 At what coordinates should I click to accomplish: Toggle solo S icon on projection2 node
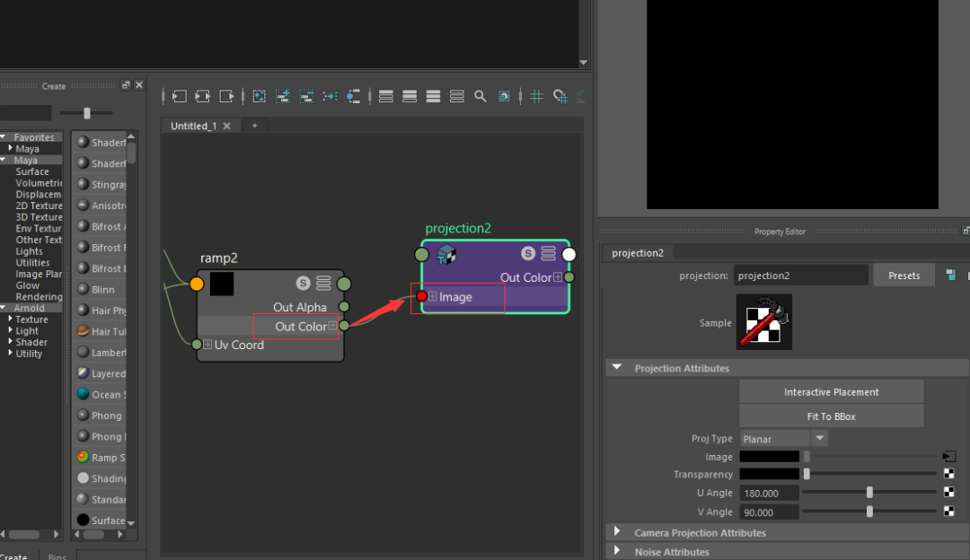(528, 253)
